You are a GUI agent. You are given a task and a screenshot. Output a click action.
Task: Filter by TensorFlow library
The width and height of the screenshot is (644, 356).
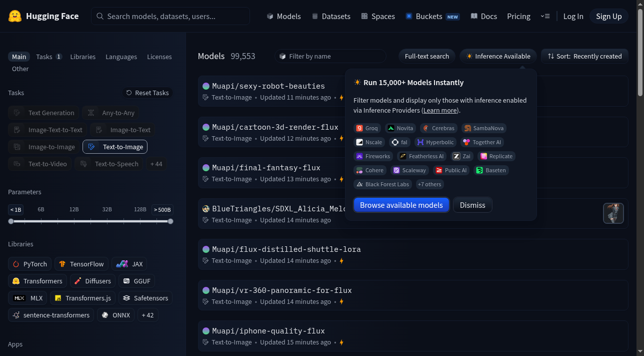click(x=81, y=264)
